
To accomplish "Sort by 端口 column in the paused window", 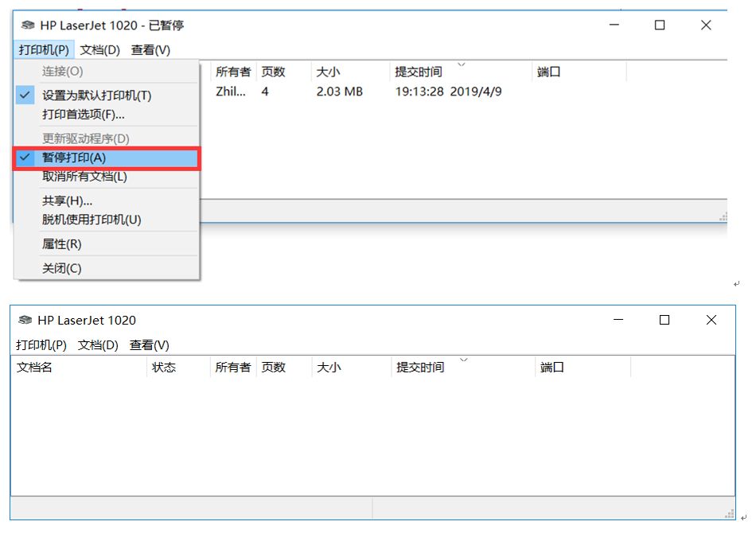I will coord(579,72).
